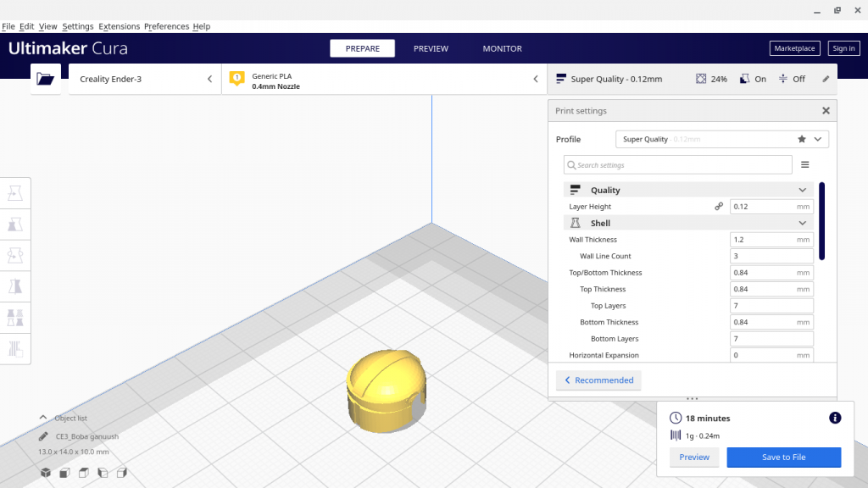The image size is (868, 488).
Task: Click the Search settings field
Action: tap(677, 165)
